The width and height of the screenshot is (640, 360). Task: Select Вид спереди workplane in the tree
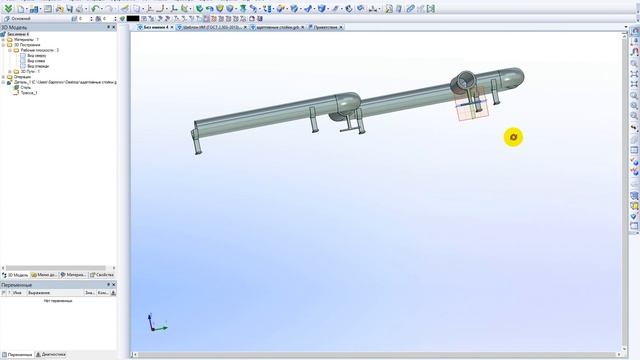point(38,66)
